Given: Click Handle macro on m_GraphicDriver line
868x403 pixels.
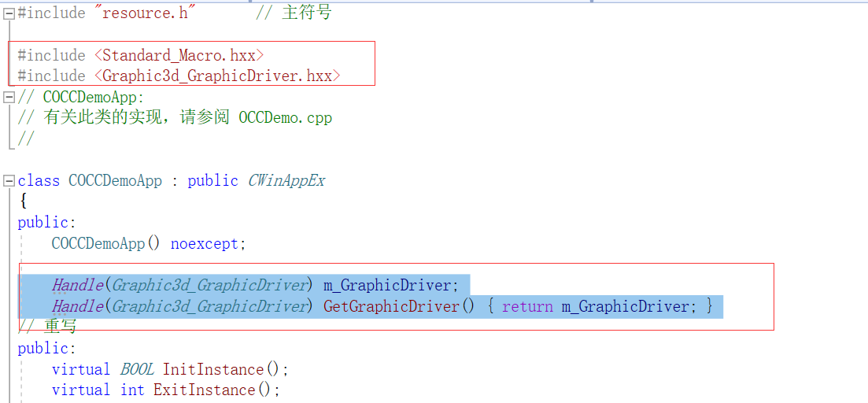Looking at the screenshot, I should click(77, 286).
